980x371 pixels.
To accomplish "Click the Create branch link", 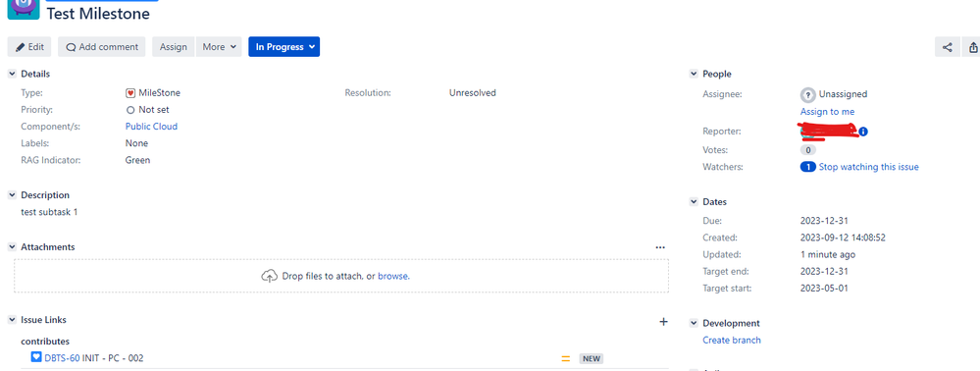I will (x=732, y=341).
